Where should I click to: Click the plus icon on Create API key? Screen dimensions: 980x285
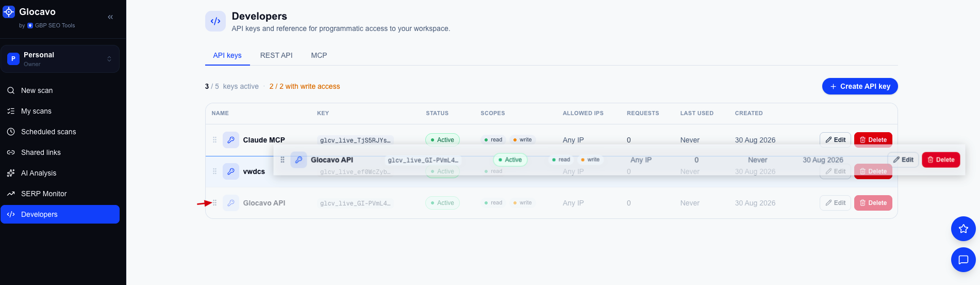tap(833, 86)
